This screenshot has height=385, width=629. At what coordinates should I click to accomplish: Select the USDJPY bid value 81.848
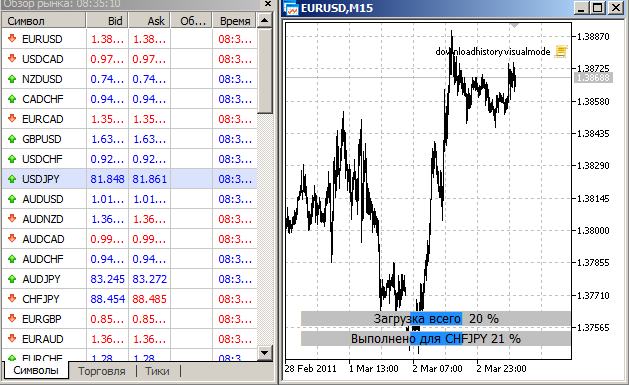(108, 179)
